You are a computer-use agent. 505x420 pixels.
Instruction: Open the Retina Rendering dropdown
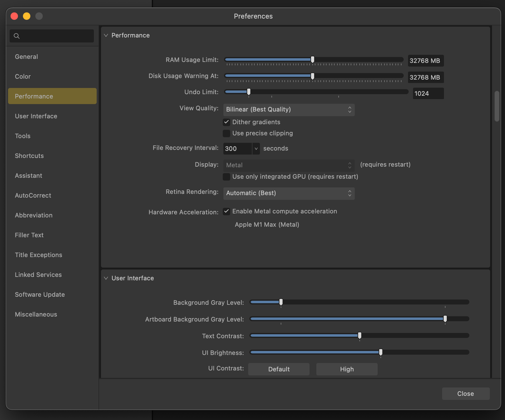(289, 193)
